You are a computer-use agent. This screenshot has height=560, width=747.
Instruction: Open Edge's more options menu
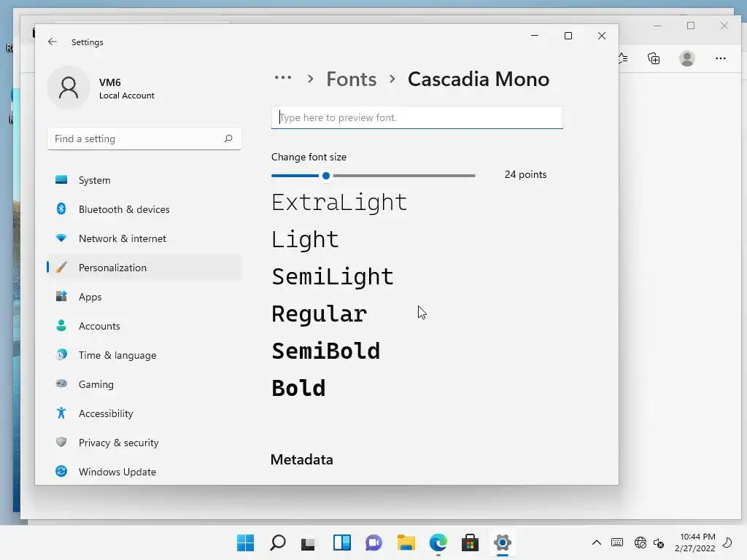(720, 58)
